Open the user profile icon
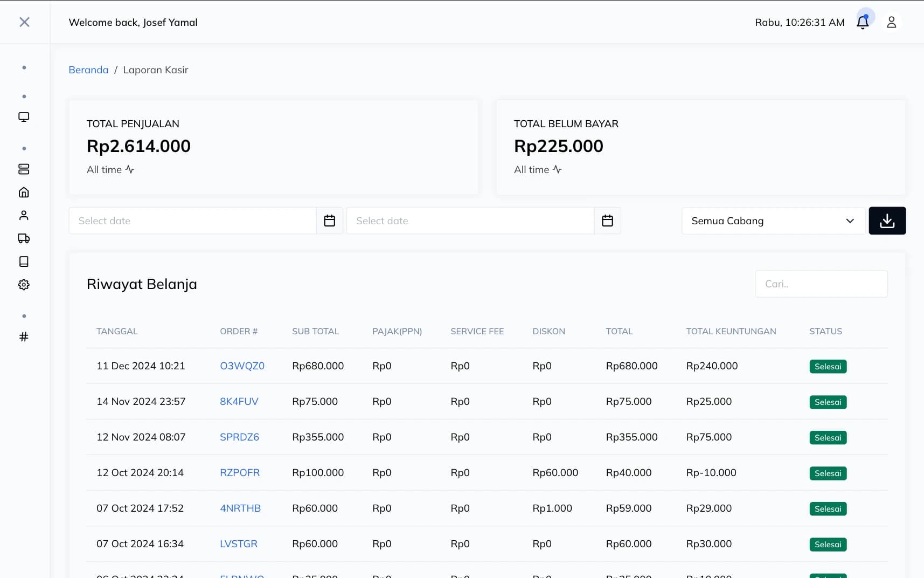This screenshot has height=578, width=924. tap(891, 22)
